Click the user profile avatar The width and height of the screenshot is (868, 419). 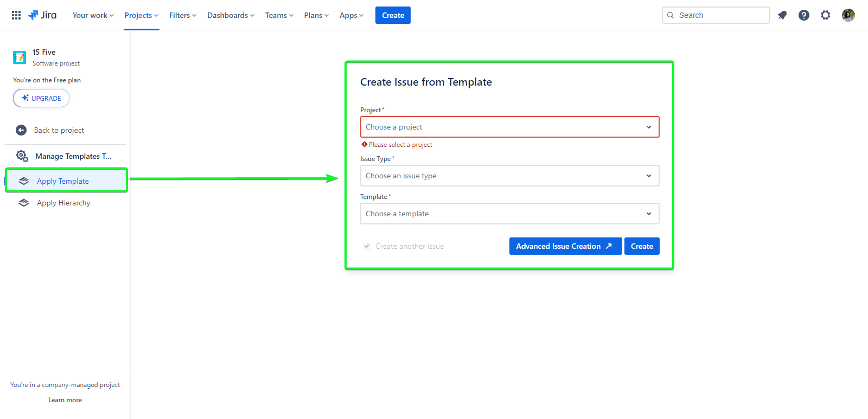(x=848, y=15)
